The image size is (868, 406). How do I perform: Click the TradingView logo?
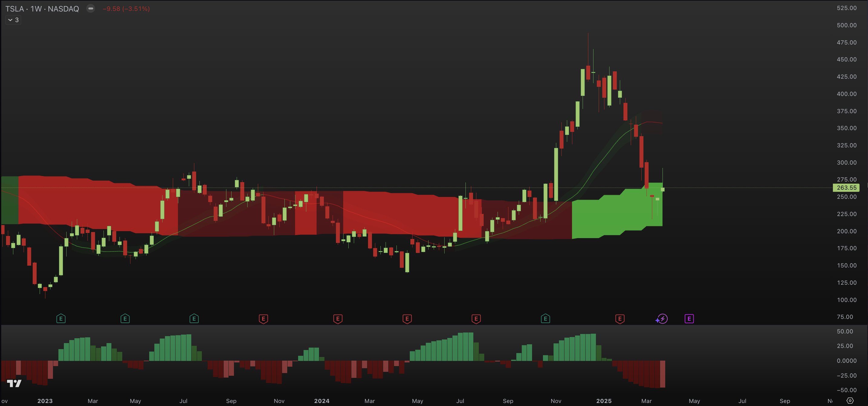click(x=14, y=383)
